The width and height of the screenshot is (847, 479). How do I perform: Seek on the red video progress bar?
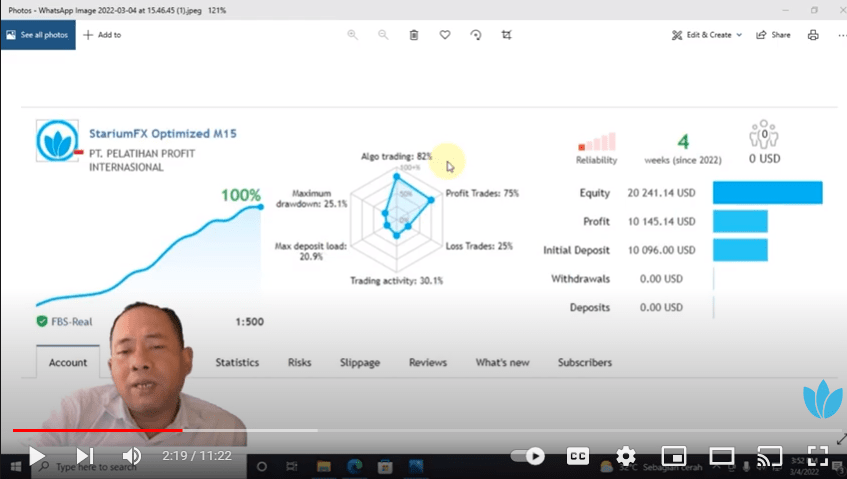click(x=97, y=430)
